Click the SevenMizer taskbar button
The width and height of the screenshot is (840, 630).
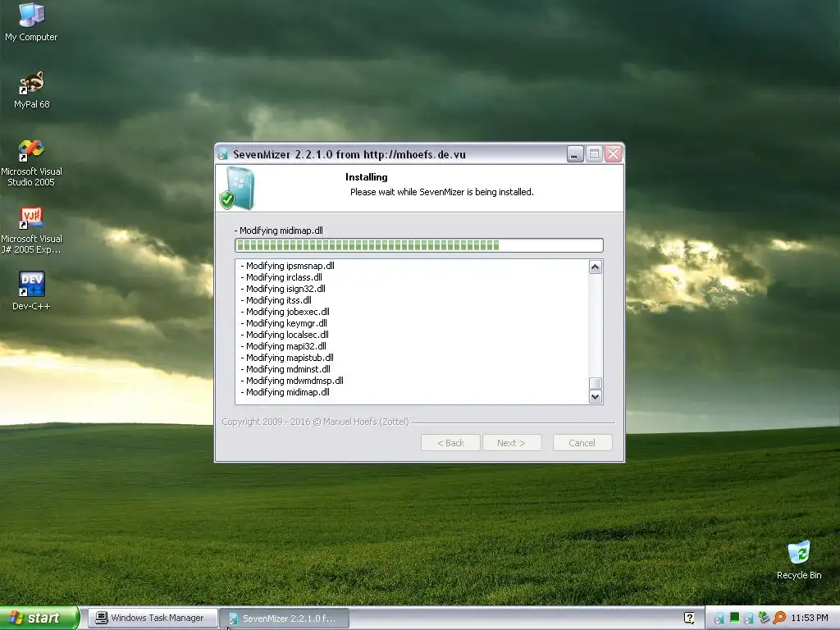(x=285, y=619)
